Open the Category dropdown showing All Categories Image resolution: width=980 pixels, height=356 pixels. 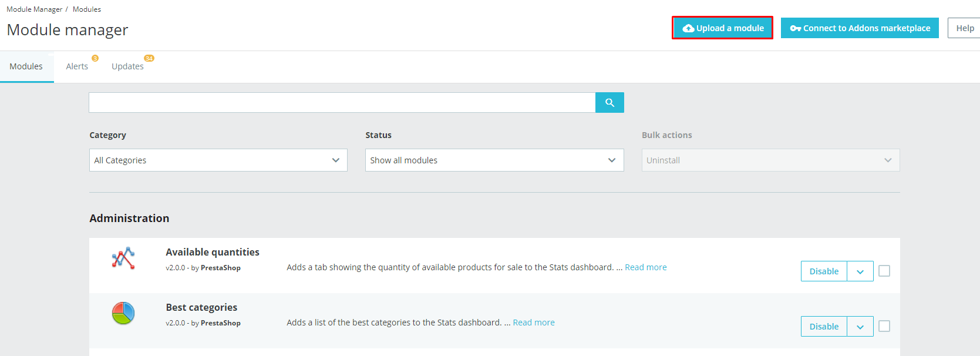point(218,160)
